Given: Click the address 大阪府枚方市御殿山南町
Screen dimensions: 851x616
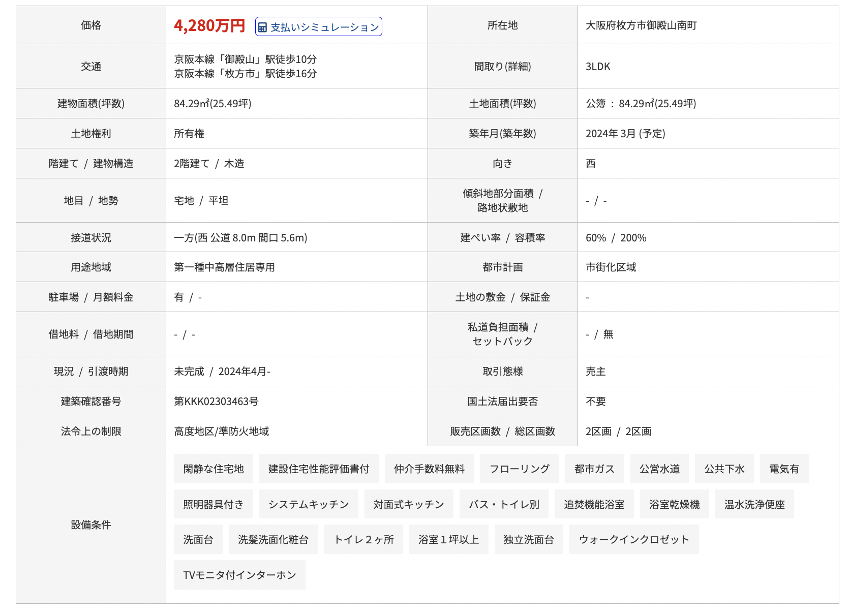Looking at the screenshot, I should coord(641,25).
